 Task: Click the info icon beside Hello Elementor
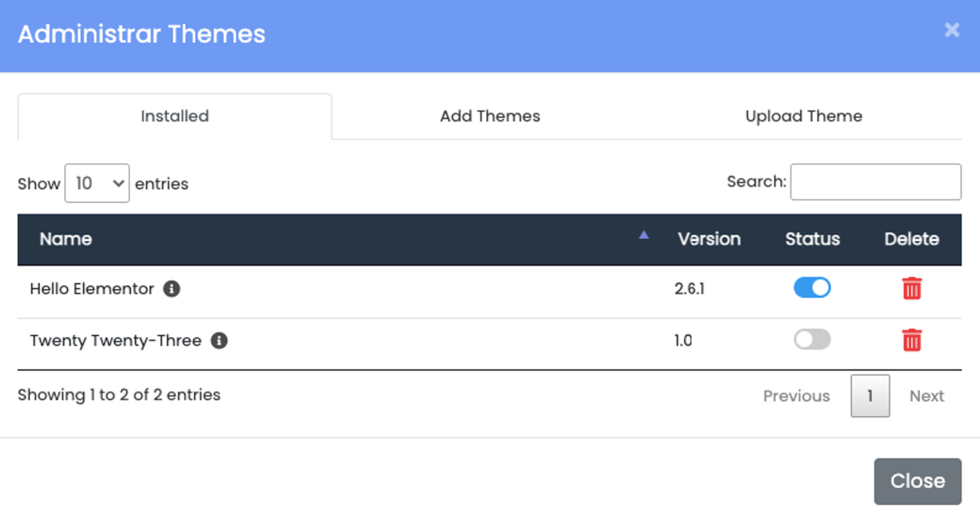tap(171, 289)
